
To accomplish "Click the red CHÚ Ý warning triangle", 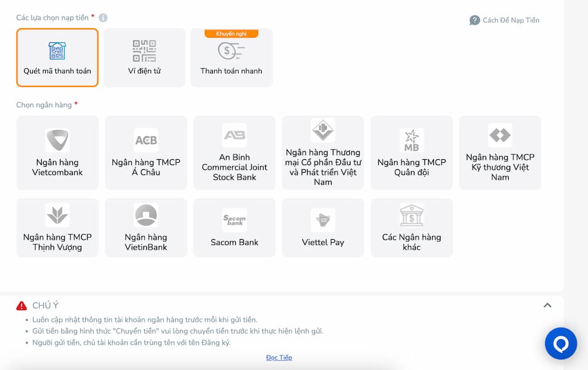I will (22, 305).
